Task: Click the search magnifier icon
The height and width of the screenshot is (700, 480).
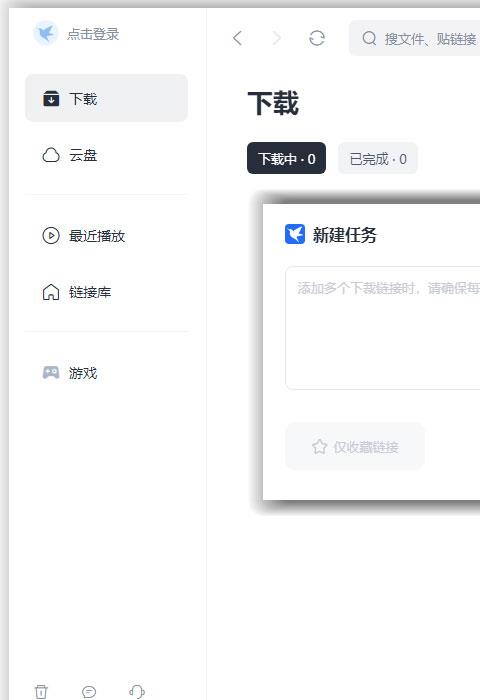Action: tap(369, 38)
